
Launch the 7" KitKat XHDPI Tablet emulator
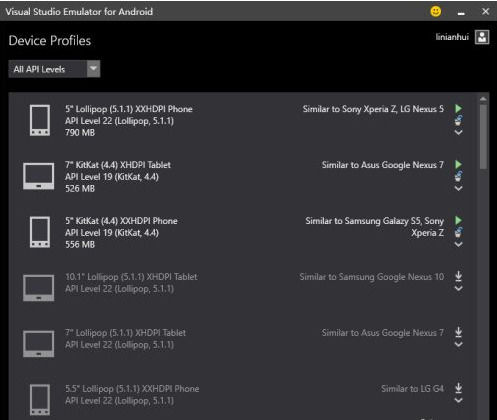[x=459, y=165]
